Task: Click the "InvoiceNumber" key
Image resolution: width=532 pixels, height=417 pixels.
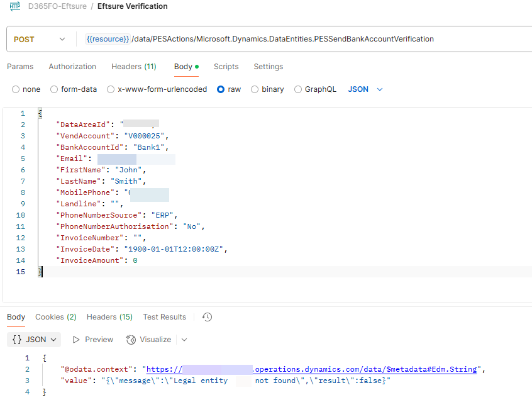Action: tap(89, 238)
